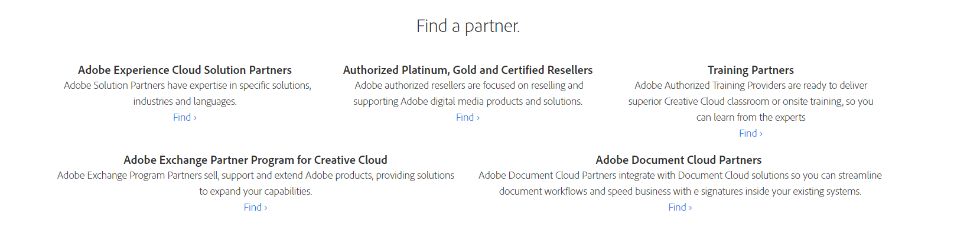
Task: Click text 'Adobe Solution Partners have expertise in specific solutions'
Action: click(x=187, y=85)
